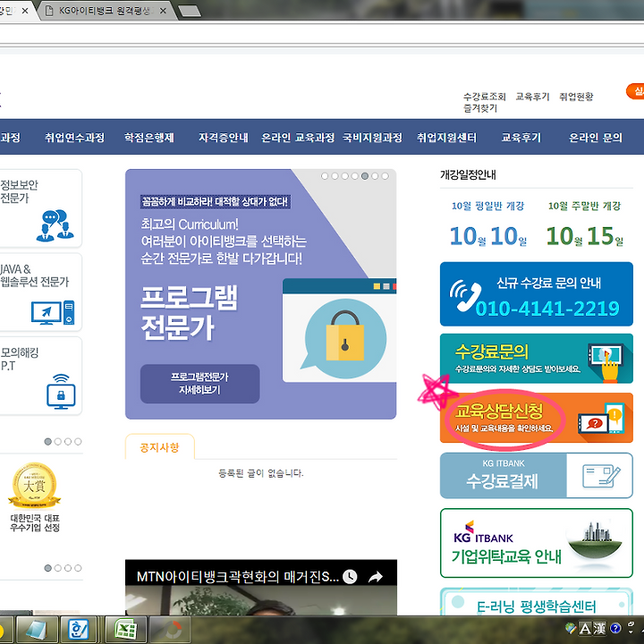This screenshot has height=644, width=644.
Task: Open the 교육상담신청 banner
Action: tap(537, 418)
